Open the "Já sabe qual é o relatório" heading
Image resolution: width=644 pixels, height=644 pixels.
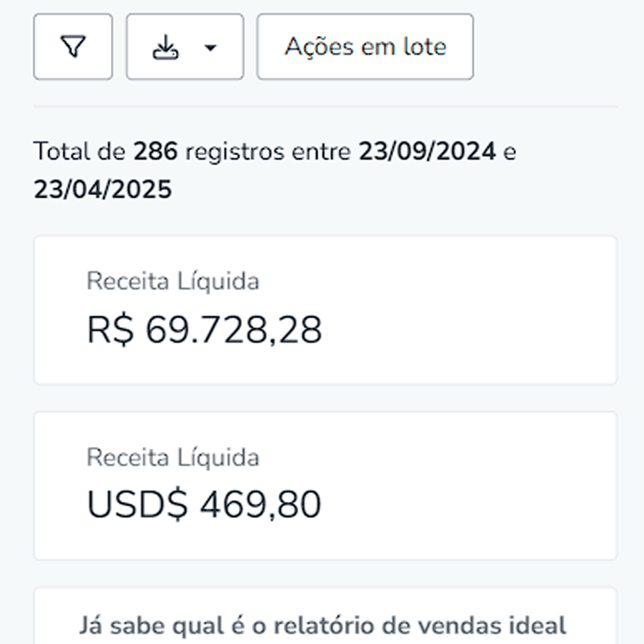click(x=322, y=625)
